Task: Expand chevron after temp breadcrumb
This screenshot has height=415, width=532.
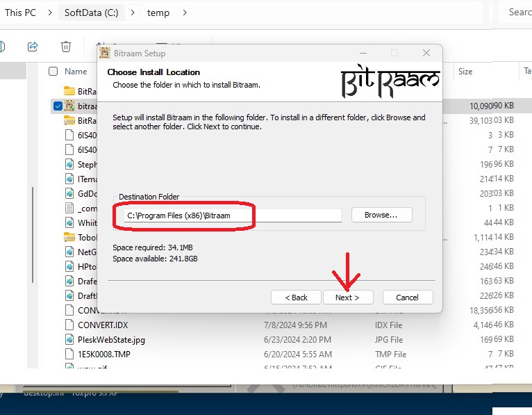Action: pos(185,13)
